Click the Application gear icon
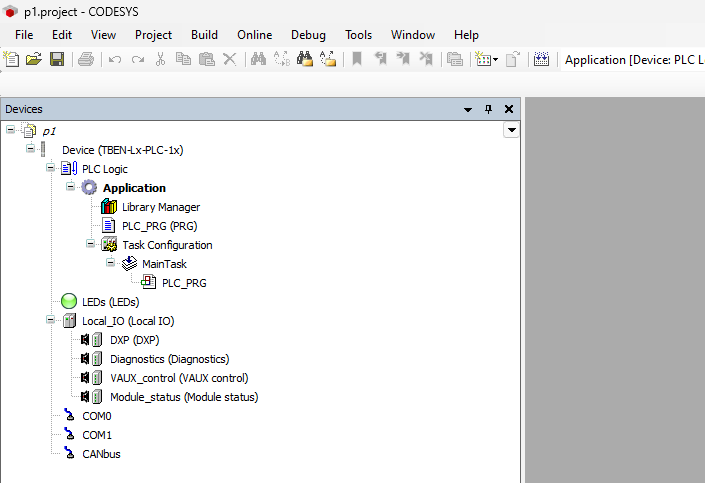705x483 pixels. pyautogui.click(x=89, y=188)
